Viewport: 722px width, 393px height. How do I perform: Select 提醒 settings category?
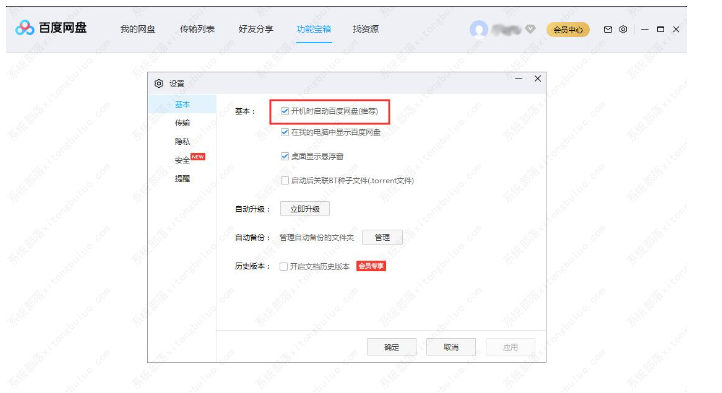click(182, 178)
